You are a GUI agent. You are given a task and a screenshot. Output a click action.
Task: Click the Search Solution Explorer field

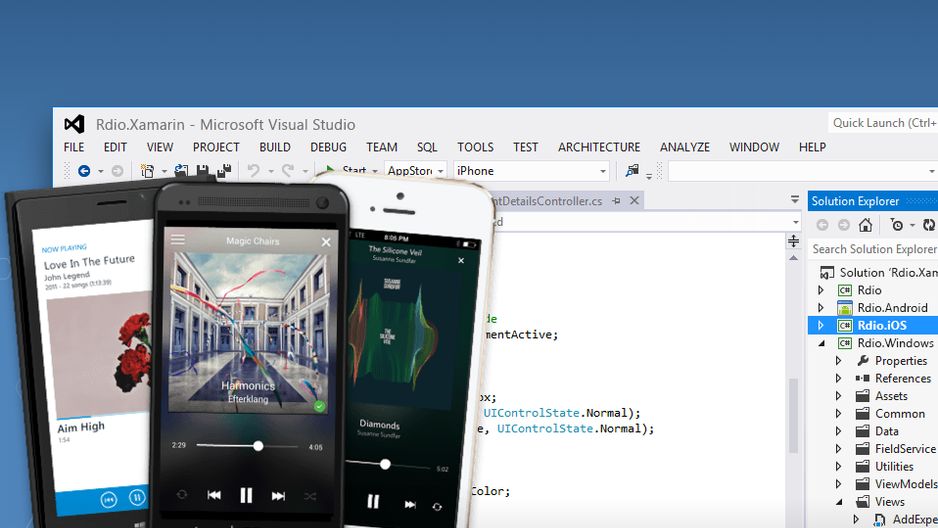(x=873, y=249)
